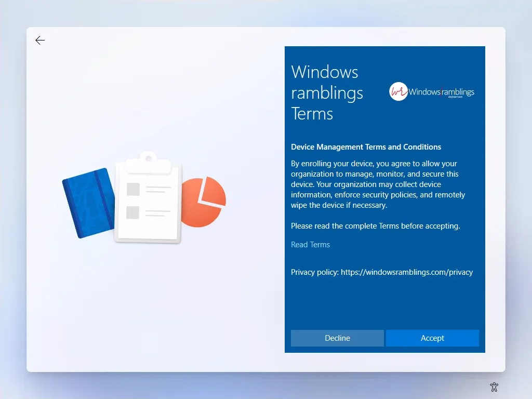Decline the device management terms
This screenshot has height=399, width=532.
click(x=337, y=338)
